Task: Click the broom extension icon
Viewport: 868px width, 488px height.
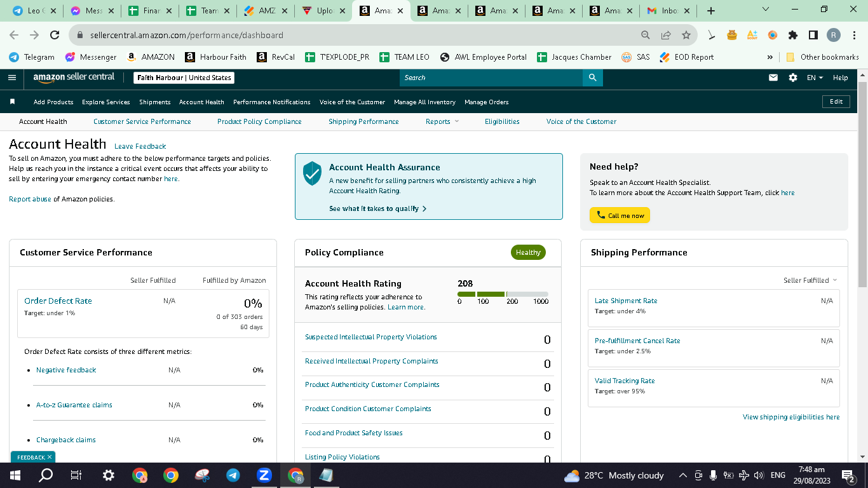Action: click(x=712, y=35)
